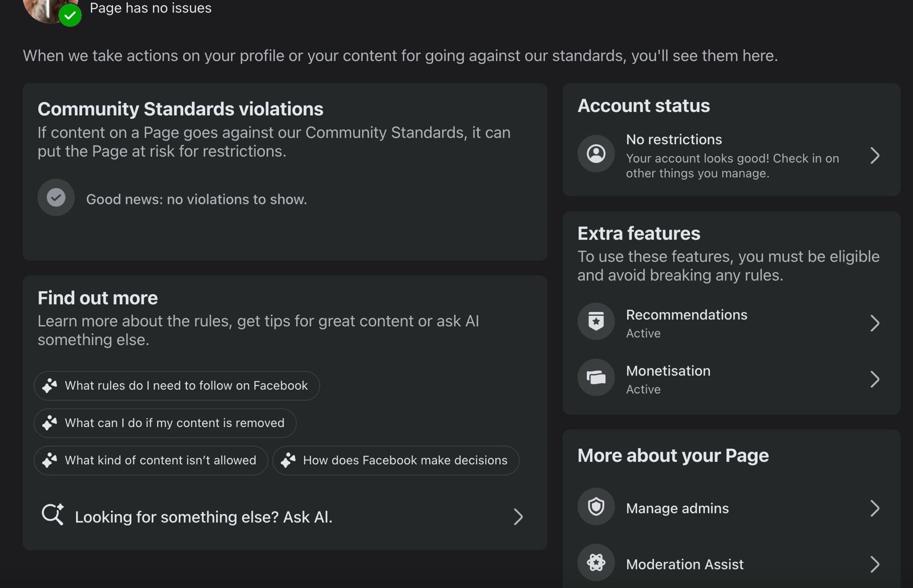Image resolution: width=913 pixels, height=588 pixels.
Task: Click the Recommendations star badge icon
Action: point(596,321)
